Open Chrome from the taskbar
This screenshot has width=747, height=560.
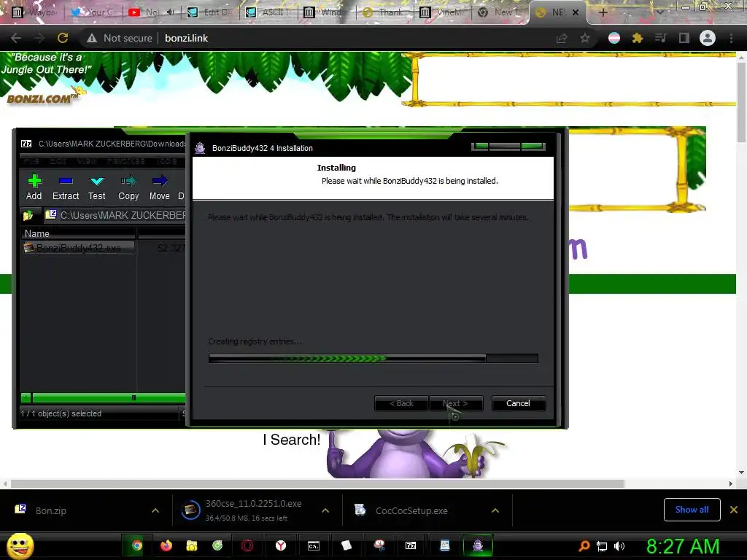(x=136, y=545)
